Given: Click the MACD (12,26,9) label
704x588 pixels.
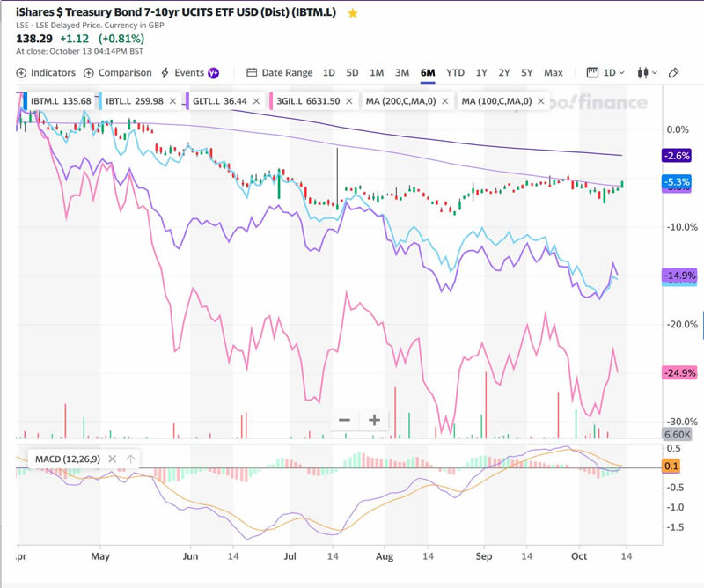Looking at the screenshot, I should (x=68, y=459).
